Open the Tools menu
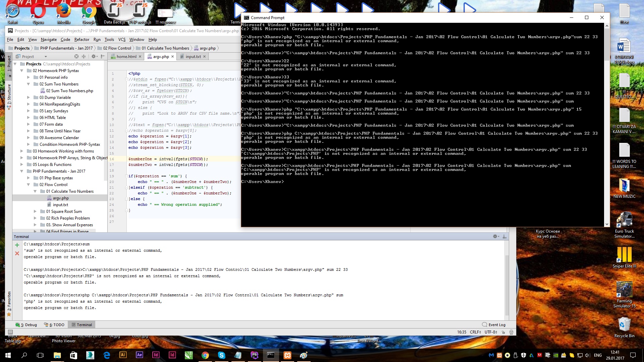 [109, 40]
